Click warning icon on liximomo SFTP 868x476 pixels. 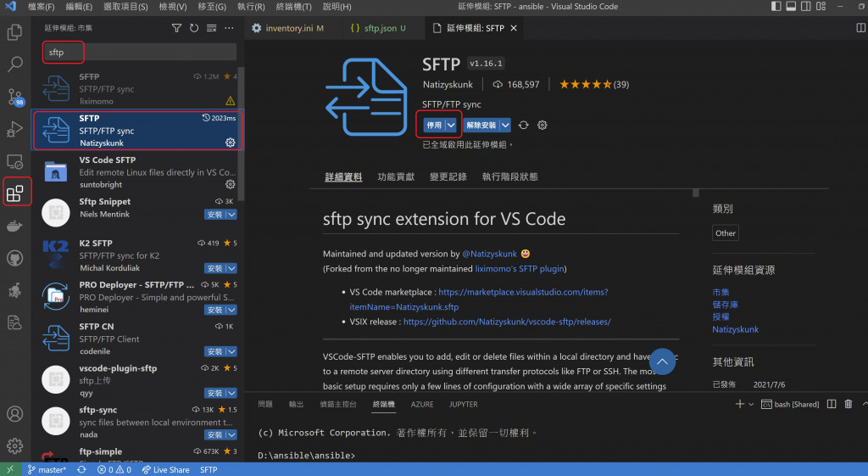(231, 101)
